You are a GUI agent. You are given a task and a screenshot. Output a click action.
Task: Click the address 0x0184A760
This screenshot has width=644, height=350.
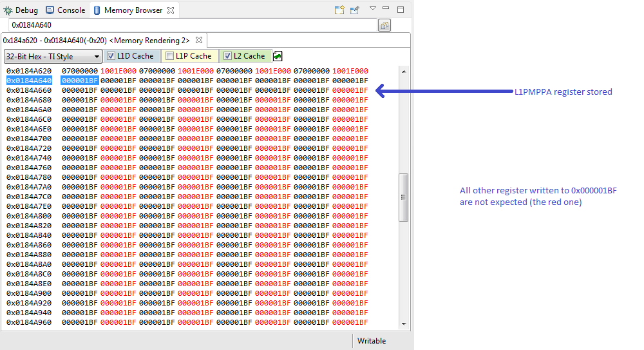click(x=29, y=168)
